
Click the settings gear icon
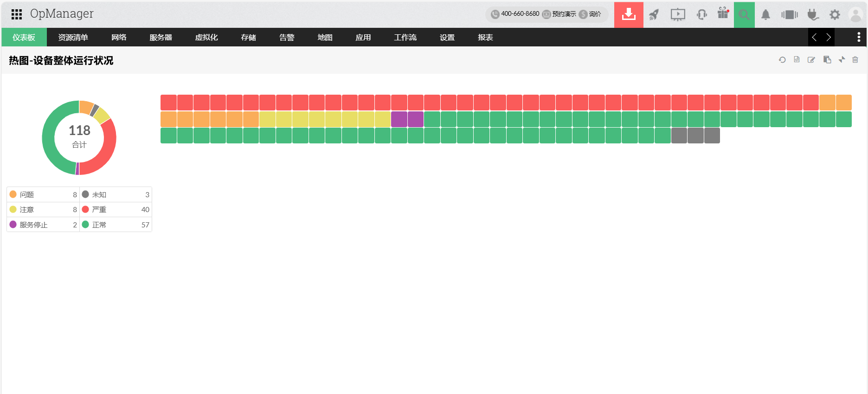coord(835,15)
